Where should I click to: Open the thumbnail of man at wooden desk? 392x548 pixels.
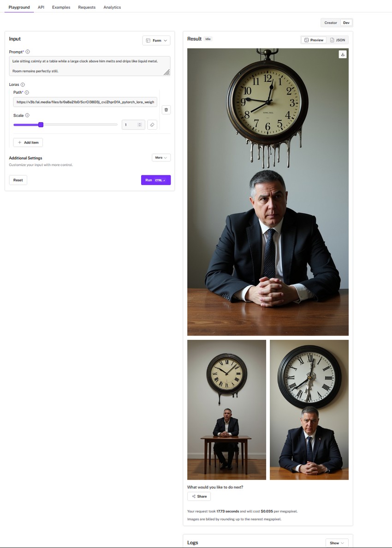pos(226,409)
